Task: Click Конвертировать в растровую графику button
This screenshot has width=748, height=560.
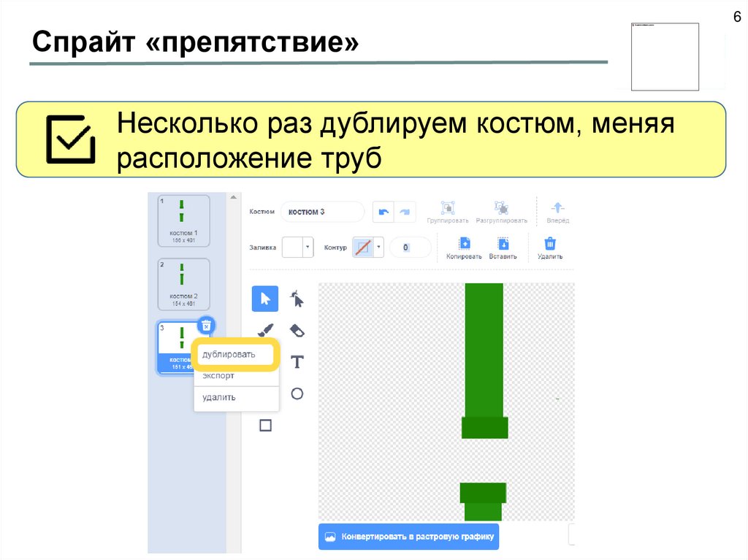Action: 409,537
